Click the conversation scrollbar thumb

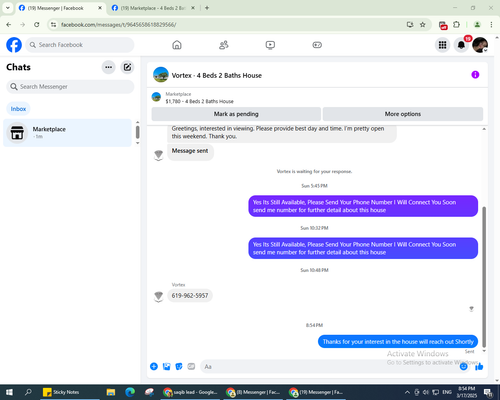[484, 277]
